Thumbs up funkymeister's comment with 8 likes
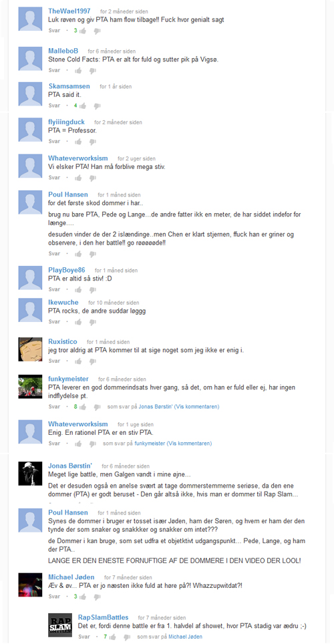The width and height of the screenshot is (334, 644). [x=83, y=407]
